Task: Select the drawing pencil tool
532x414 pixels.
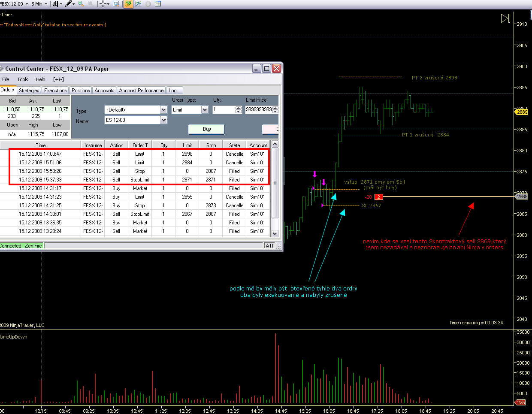Action: point(68,4)
